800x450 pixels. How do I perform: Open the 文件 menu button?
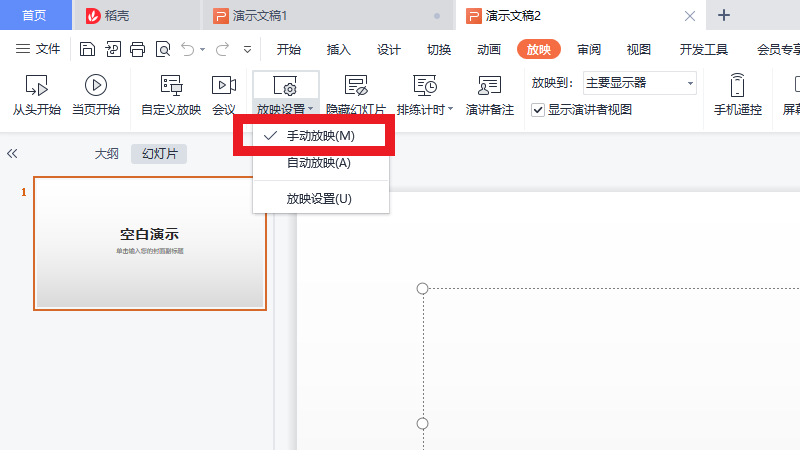38,49
